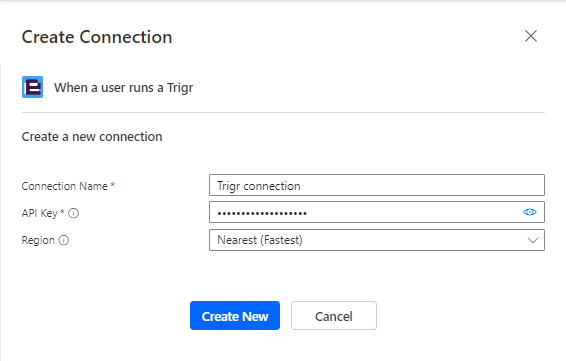Open the Region info tooltip icon
This screenshot has height=361, width=566.
[64, 240]
